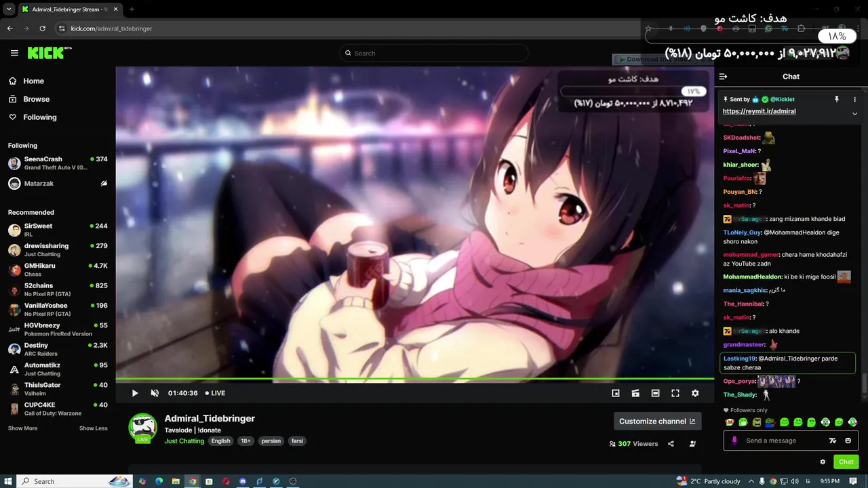Viewport: 868px width, 488px height.
Task: Expand the pinned message chevron
Action: coord(854,114)
